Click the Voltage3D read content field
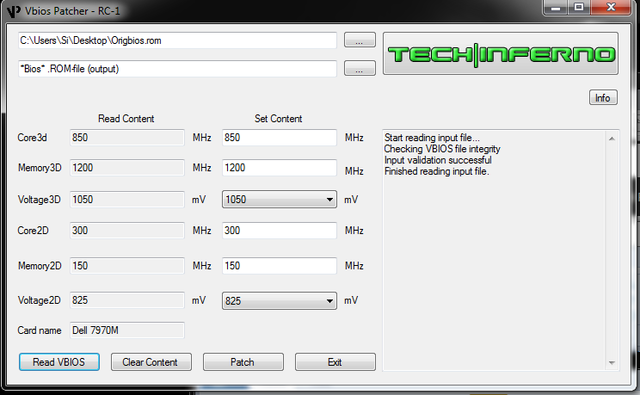Viewport: 640px width, 395px height. [x=127, y=200]
